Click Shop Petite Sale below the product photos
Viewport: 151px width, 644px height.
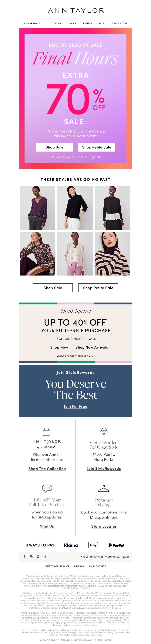[x=98, y=288]
